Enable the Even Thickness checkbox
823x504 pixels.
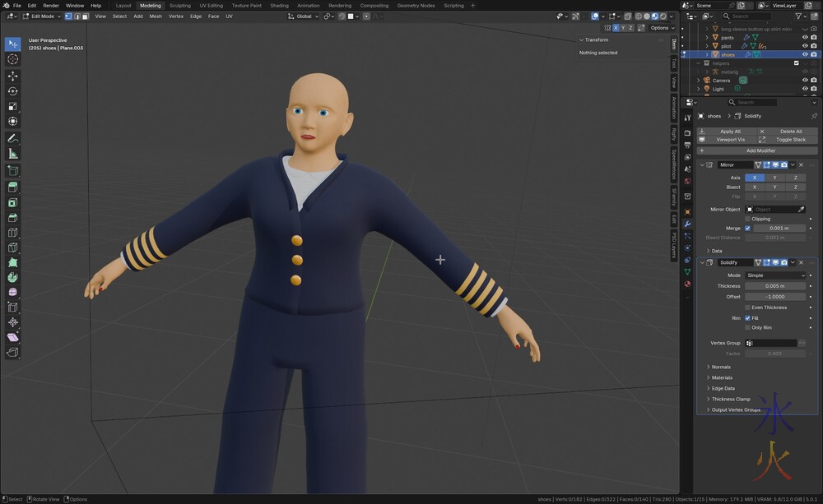coord(747,307)
